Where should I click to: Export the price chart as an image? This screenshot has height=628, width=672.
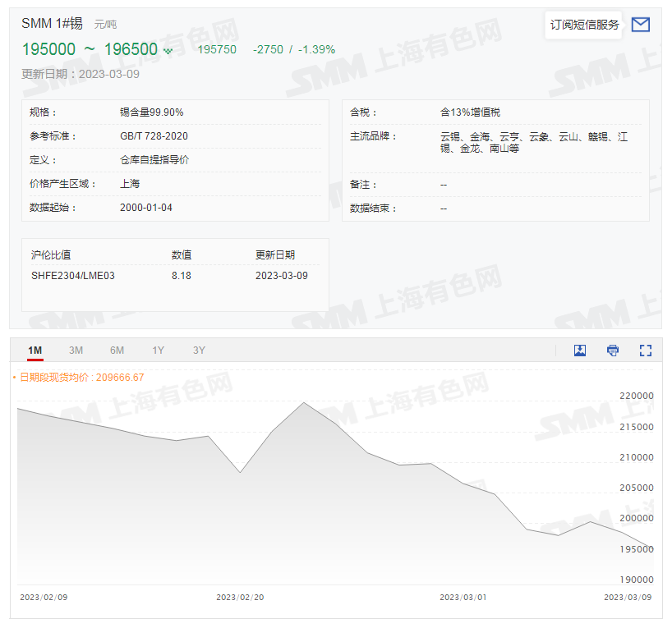click(x=580, y=350)
